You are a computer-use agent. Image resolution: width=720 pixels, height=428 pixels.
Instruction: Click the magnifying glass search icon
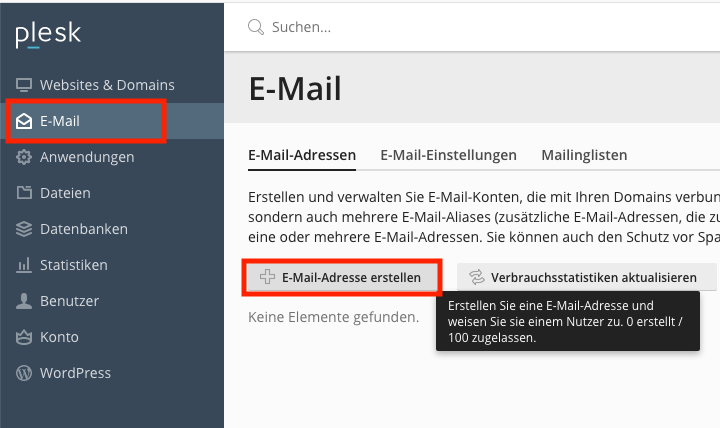click(256, 27)
